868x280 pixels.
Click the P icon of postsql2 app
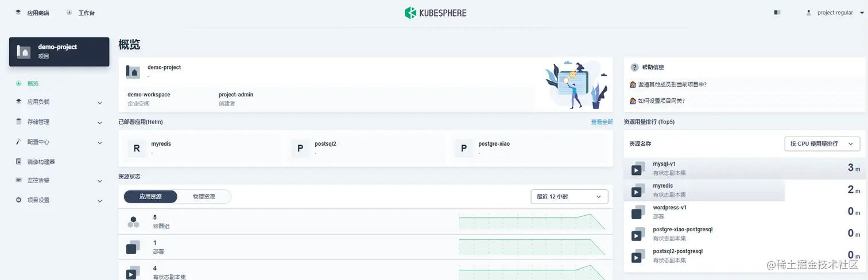coord(300,149)
